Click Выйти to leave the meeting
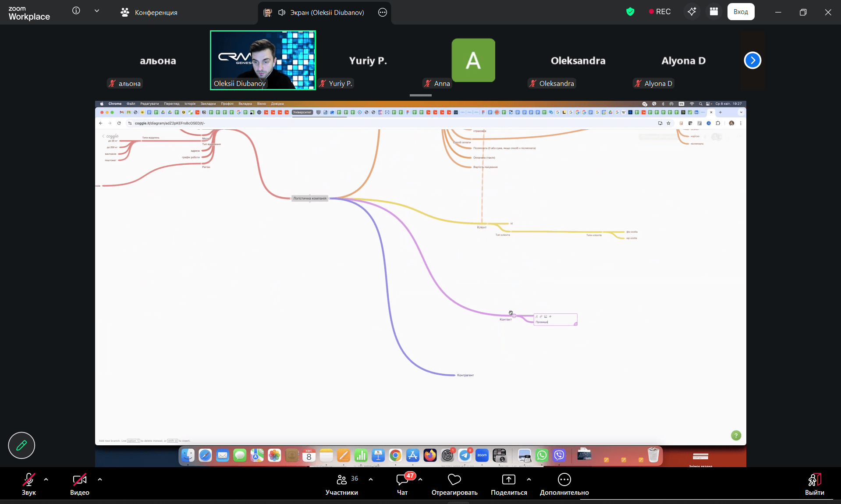Image resolution: width=841 pixels, height=504 pixels. pyautogui.click(x=814, y=484)
